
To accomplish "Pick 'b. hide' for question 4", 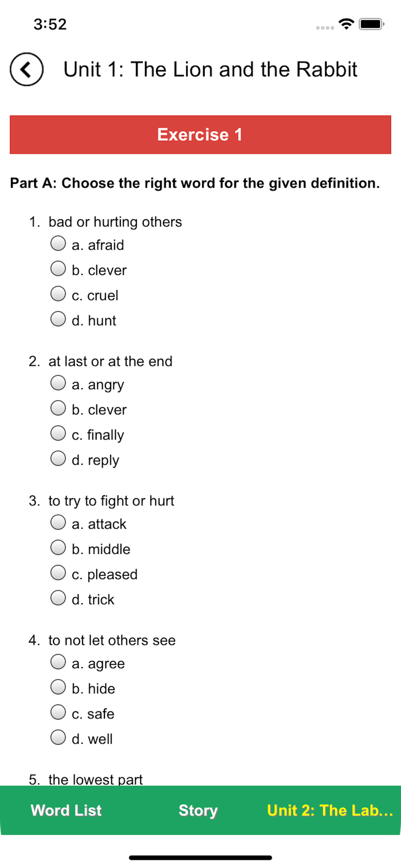I will coord(58,687).
